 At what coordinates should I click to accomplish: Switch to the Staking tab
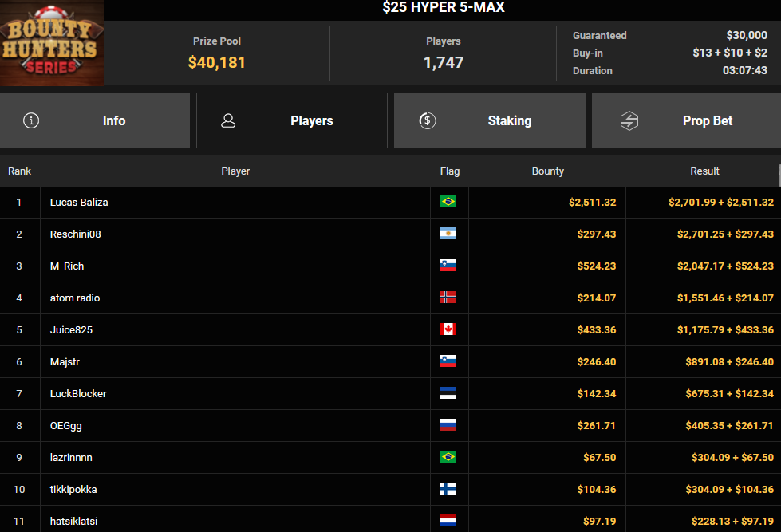[490, 120]
